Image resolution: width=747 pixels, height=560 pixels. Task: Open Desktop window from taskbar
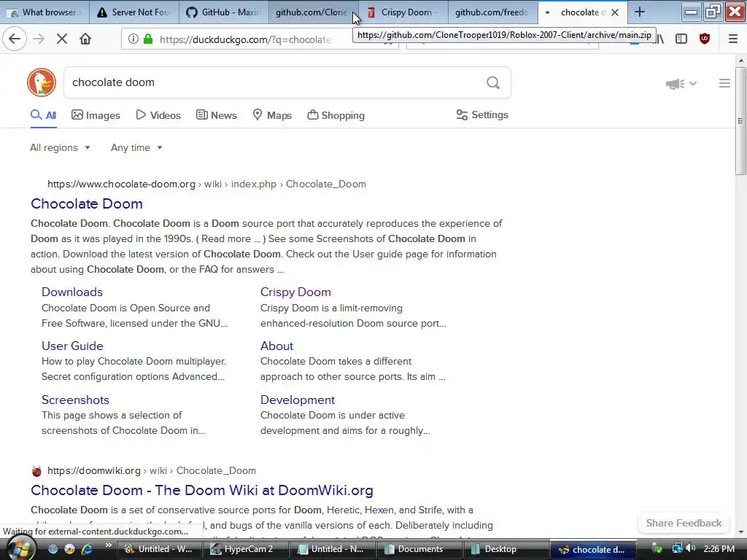click(506, 549)
